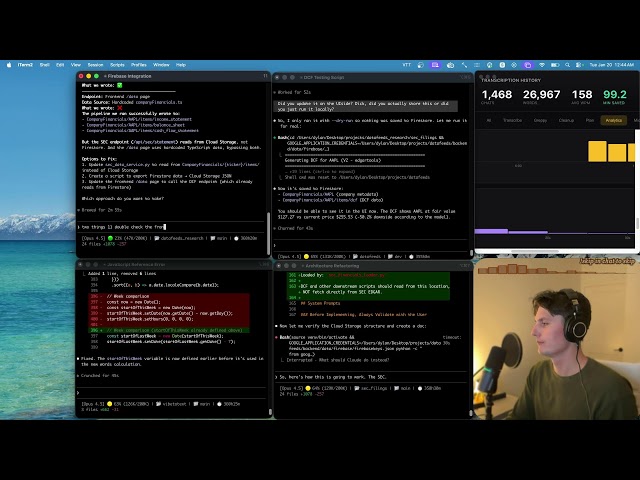Open Control Center icon in menu bar
The image size is (640, 480).
pyautogui.click(x=579, y=65)
